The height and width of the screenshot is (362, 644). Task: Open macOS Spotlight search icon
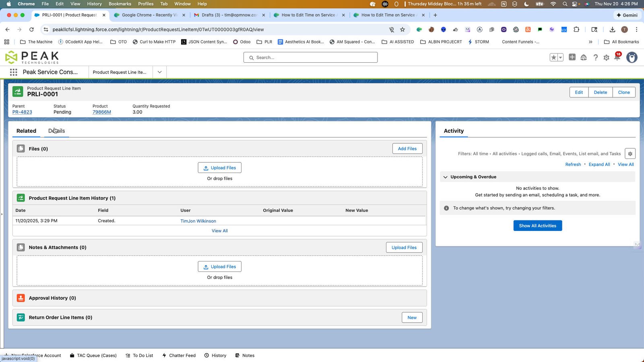pos(565,4)
